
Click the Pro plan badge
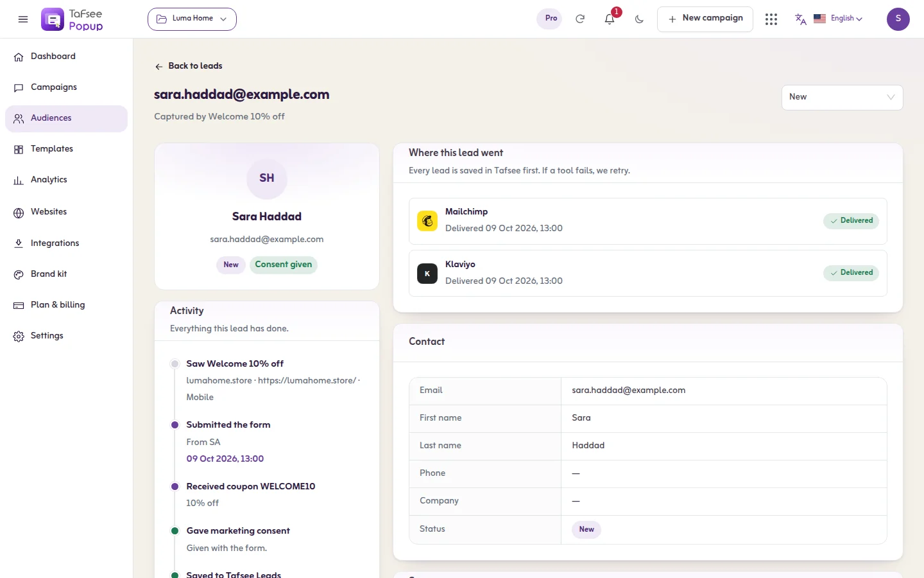[x=551, y=19]
